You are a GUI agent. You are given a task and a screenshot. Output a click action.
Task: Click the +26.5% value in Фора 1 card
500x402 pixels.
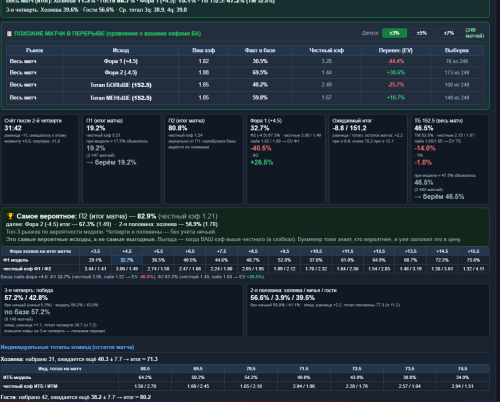[x=262, y=163]
